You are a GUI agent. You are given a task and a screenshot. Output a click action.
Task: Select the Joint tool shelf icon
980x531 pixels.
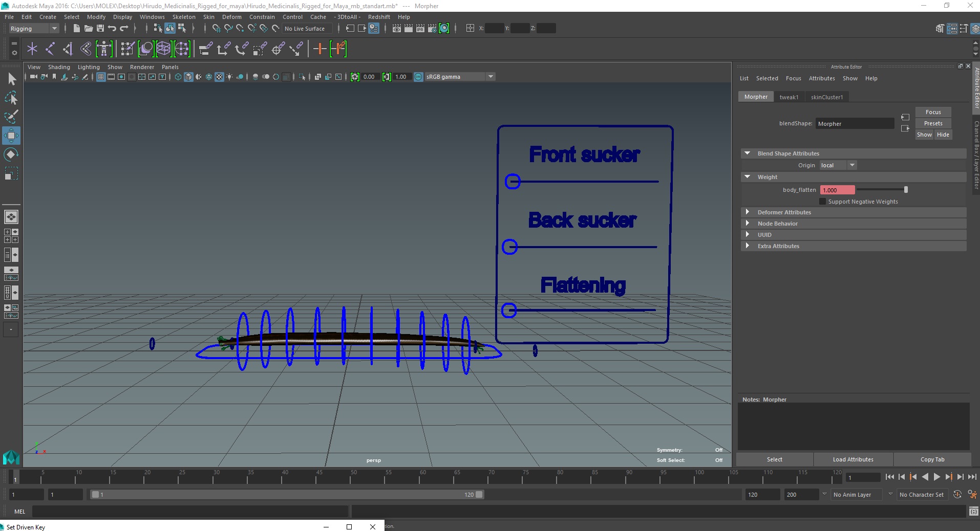(x=50, y=49)
